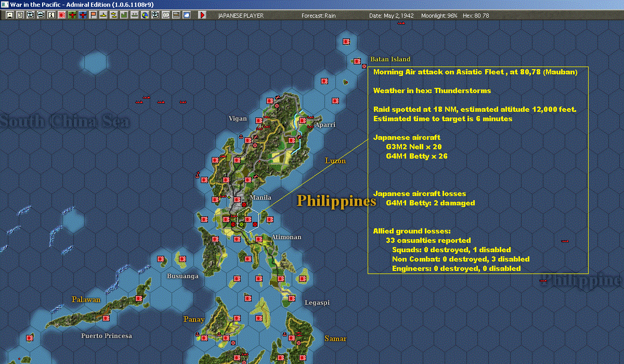
Task: Click 'Non Combat: 0 destroyed, 3 disabled' line
Action: (461, 259)
